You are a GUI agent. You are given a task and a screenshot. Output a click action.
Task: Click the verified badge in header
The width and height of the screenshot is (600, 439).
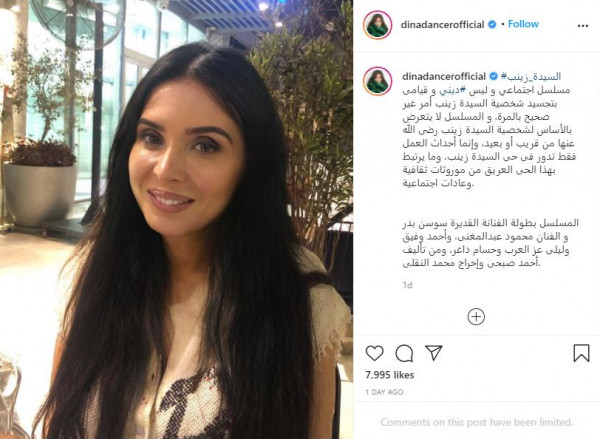[x=492, y=24]
